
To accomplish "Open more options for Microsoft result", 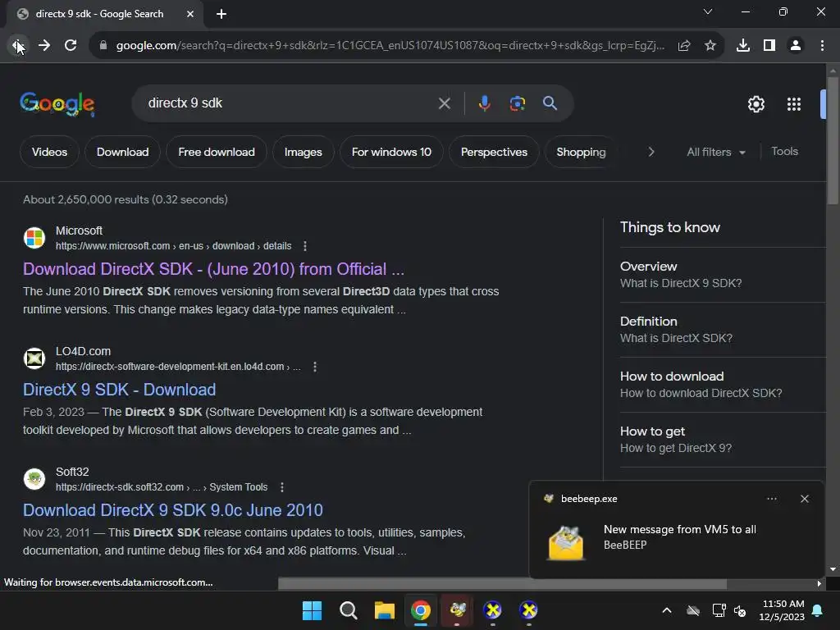I will click(305, 246).
